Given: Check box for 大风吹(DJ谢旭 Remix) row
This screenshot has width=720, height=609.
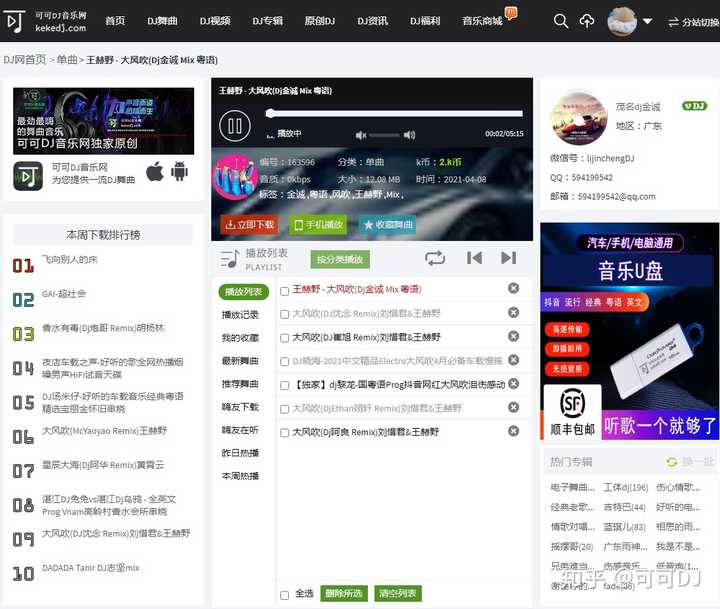Looking at the screenshot, I should pyautogui.click(x=284, y=338).
